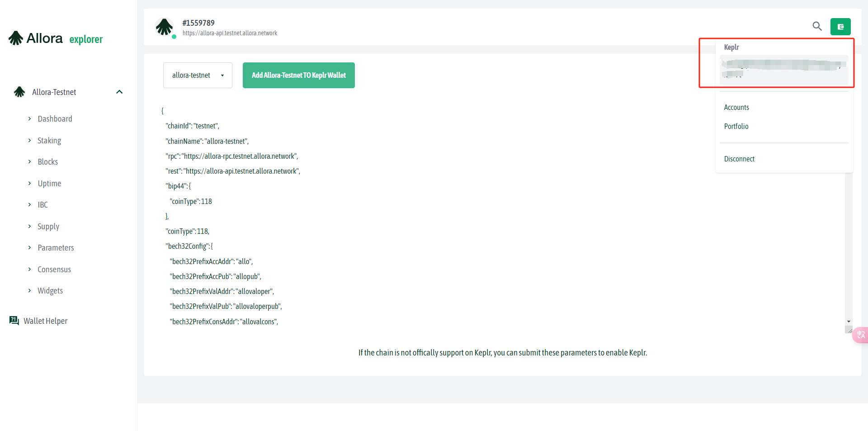Click the "rest" URL line

click(233, 171)
